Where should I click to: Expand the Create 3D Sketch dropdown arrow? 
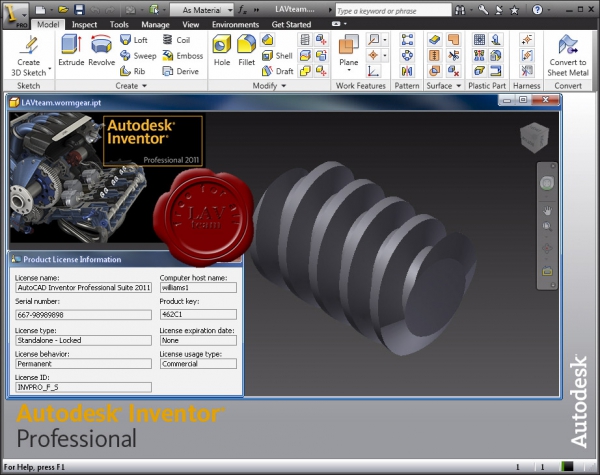click(50, 69)
